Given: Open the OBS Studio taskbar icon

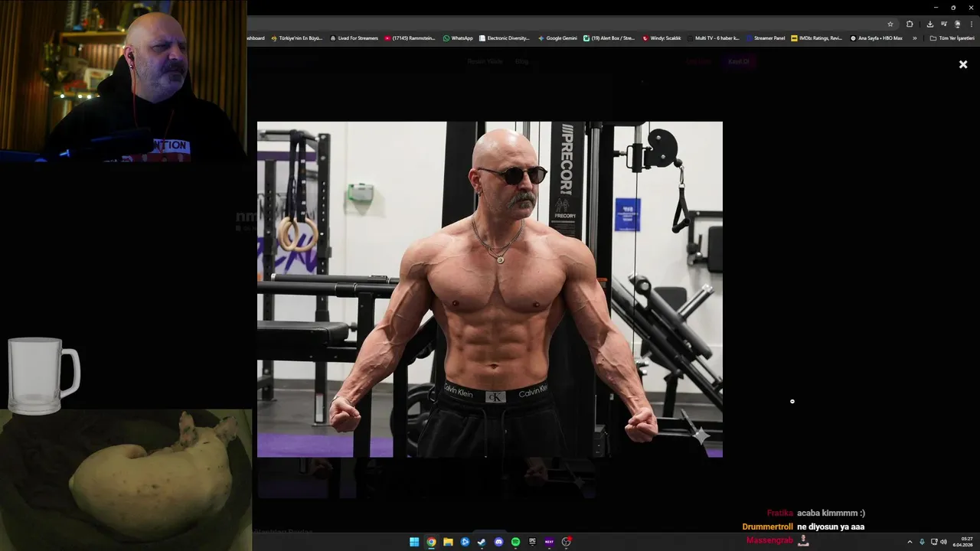Looking at the screenshot, I should 567,542.
